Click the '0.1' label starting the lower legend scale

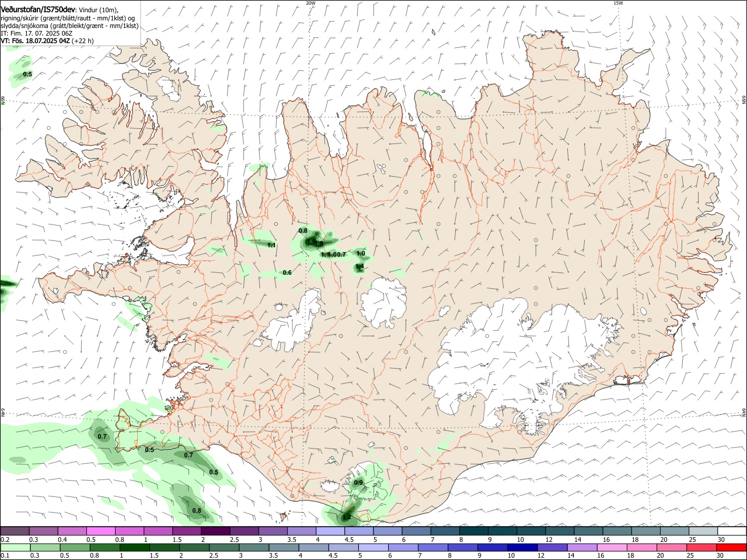tap(5, 556)
